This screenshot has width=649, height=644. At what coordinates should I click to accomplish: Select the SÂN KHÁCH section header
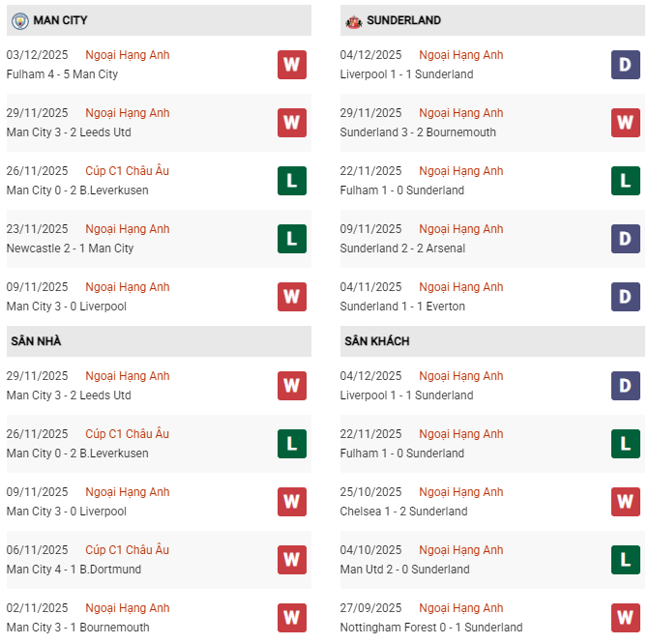pyautogui.click(x=376, y=341)
